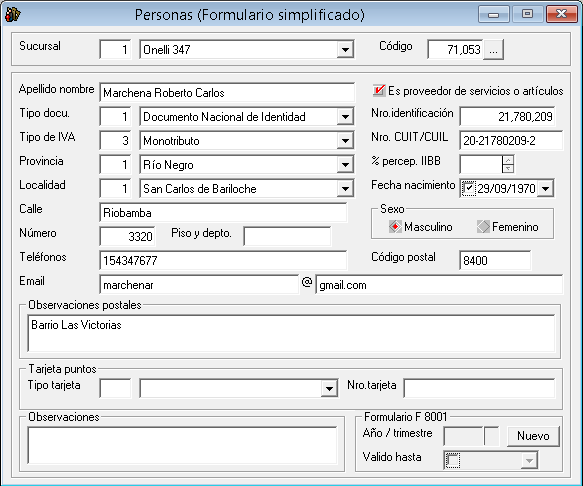The height and width of the screenshot is (486, 583).
Task: Focus the Teléfonos input field
Action: tap(223, 260)
